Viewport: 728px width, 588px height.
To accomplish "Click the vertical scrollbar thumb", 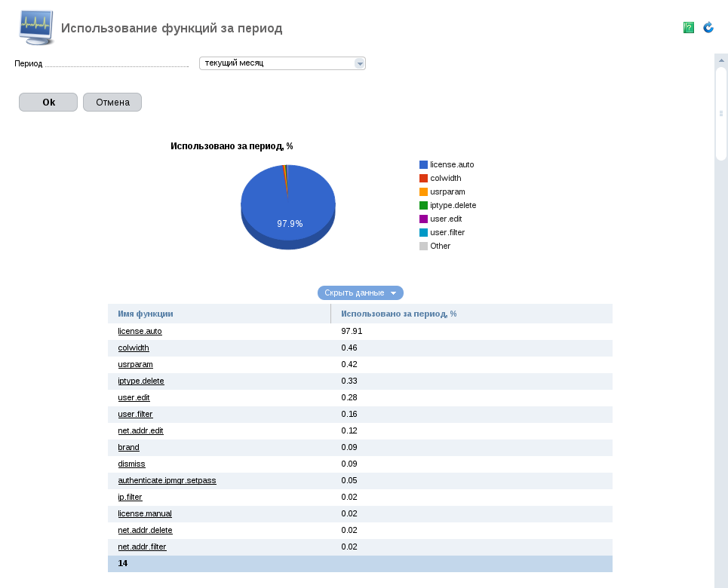I will [x=721, y=114].
